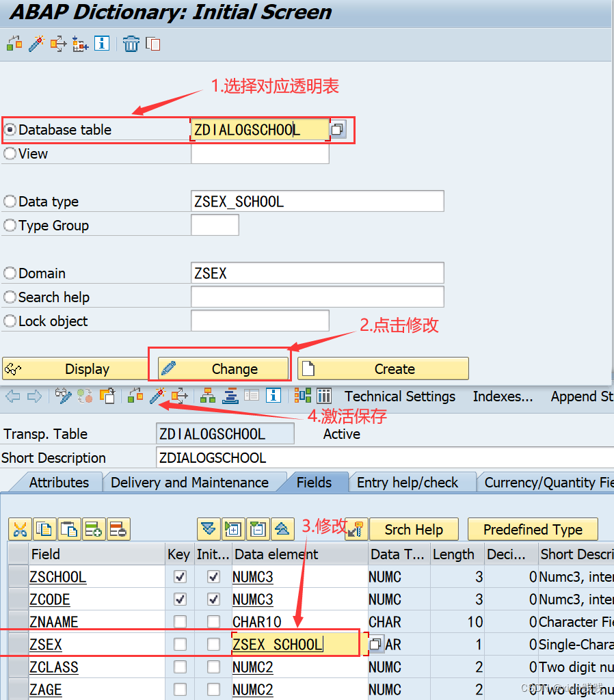
Task: Select the Type Group radio button
Action: click(10, 226)
